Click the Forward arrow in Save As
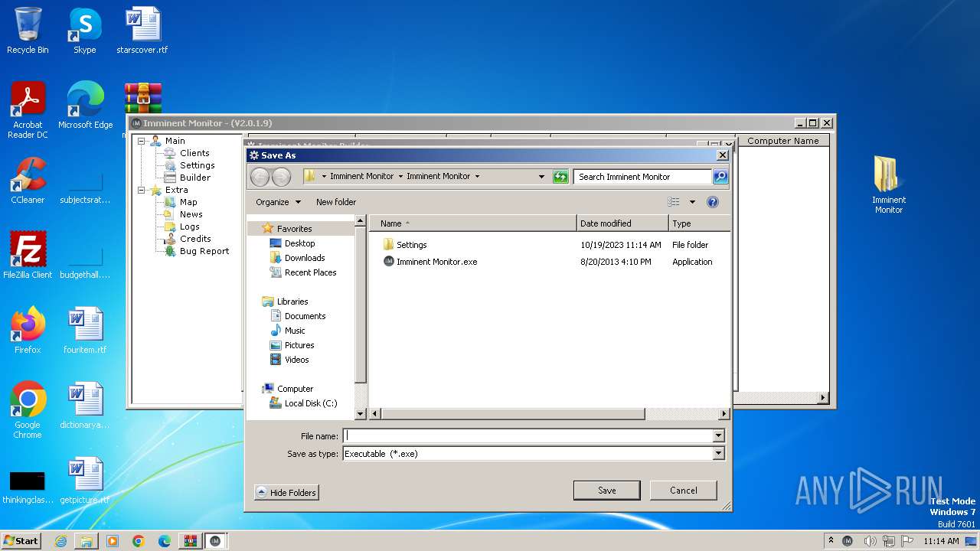Image resolution: width=980 pixels, height=551 pixels. point(281,177)
